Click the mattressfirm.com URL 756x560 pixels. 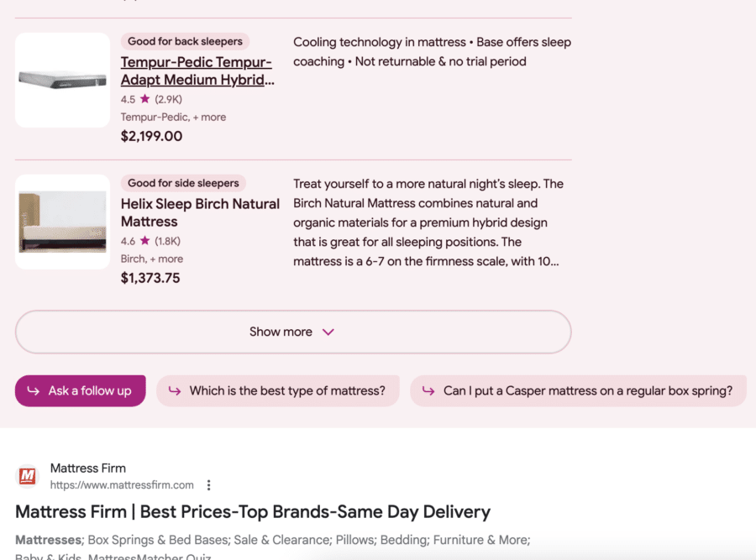[x=122, y=484]
